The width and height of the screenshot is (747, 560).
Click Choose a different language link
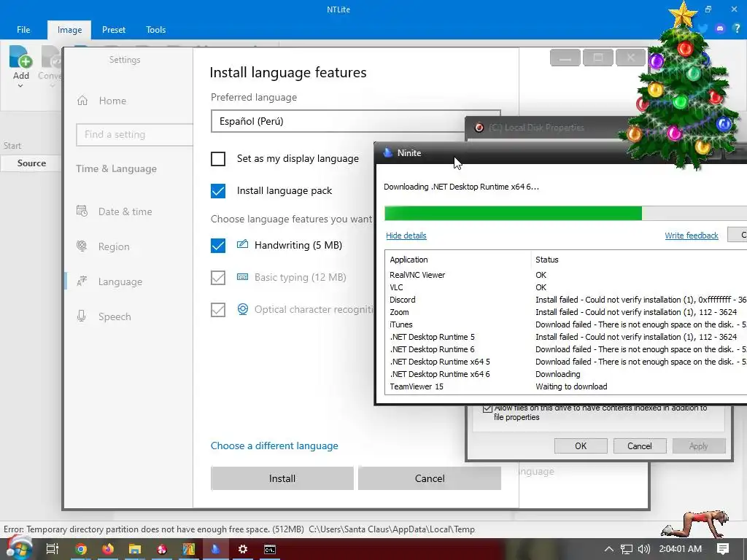tap(274, 446)
